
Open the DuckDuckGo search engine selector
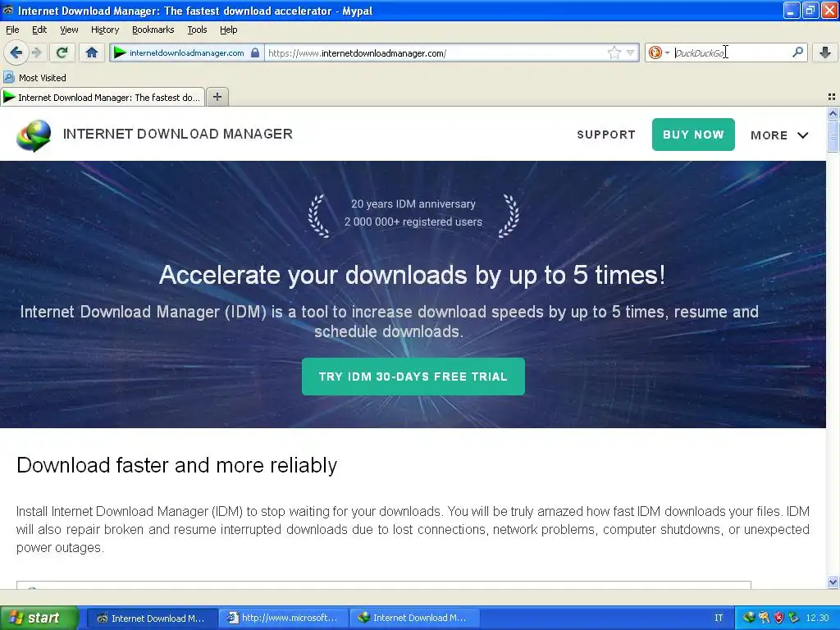(x=659, y=52)
